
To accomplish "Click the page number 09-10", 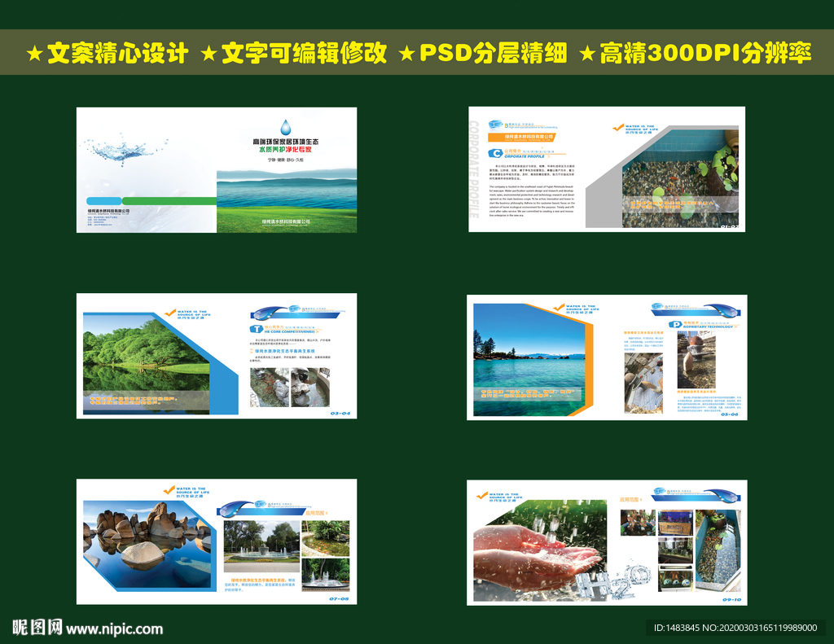I will [x=731, y=600].
